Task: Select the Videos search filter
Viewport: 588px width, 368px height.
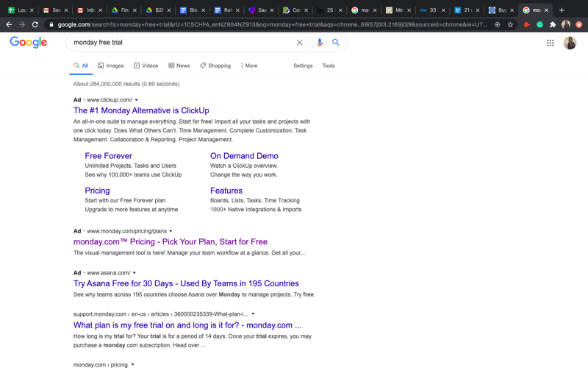Action: (146, 66)
